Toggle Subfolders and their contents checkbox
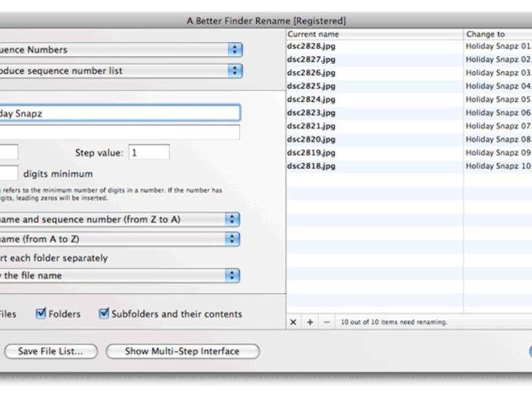The image size is (532, 399). click(104, 313)
